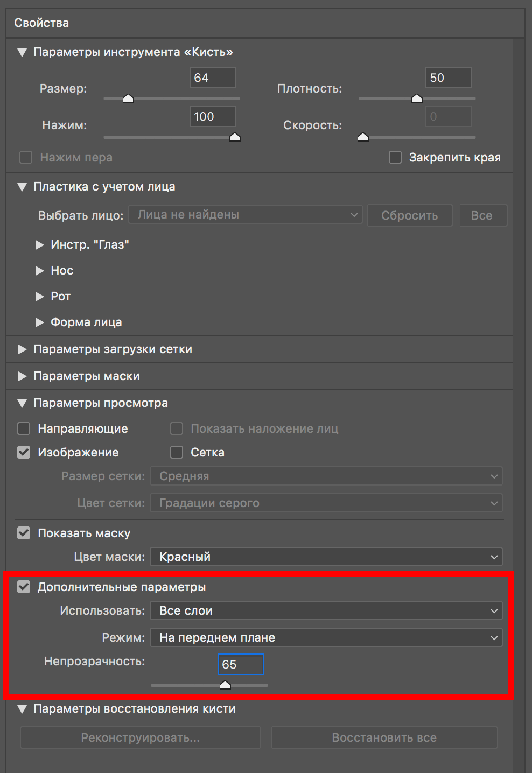Enable the «Закрепить края» checkbox

click(x=395, y=157)
